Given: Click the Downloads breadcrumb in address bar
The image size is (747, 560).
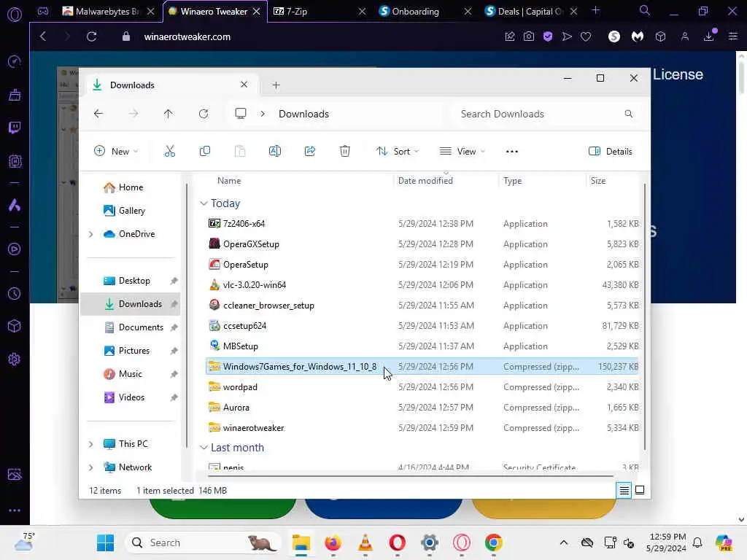Looking at the screenshot, I should coord(303,114).
